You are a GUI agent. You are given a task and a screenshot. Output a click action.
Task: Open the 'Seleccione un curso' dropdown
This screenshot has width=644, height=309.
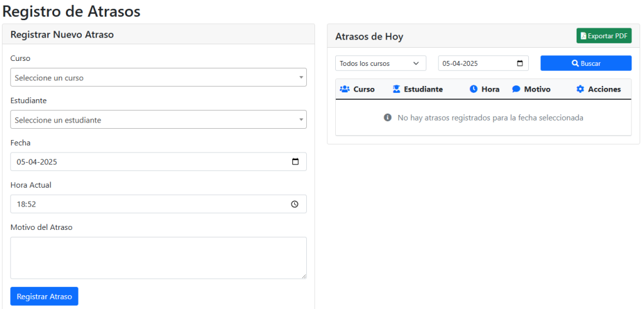158,77
